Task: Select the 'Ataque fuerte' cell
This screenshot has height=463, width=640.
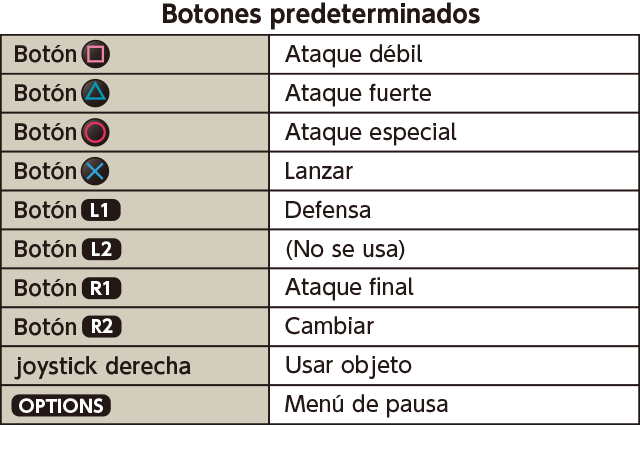Action: [x=454, y=93]
